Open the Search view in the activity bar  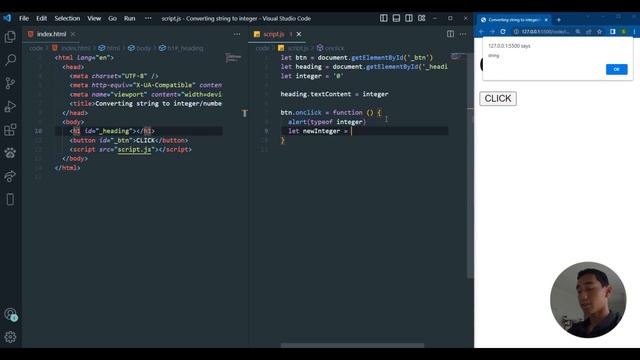[10, 60]
